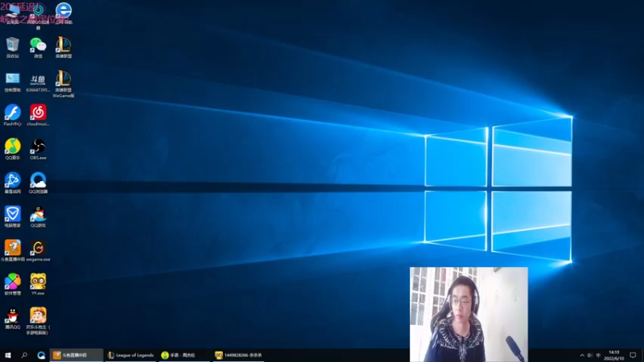This screenshot has width=644, height=362.
Task: Open the This PC desktop icon
Action: (12, 13)
